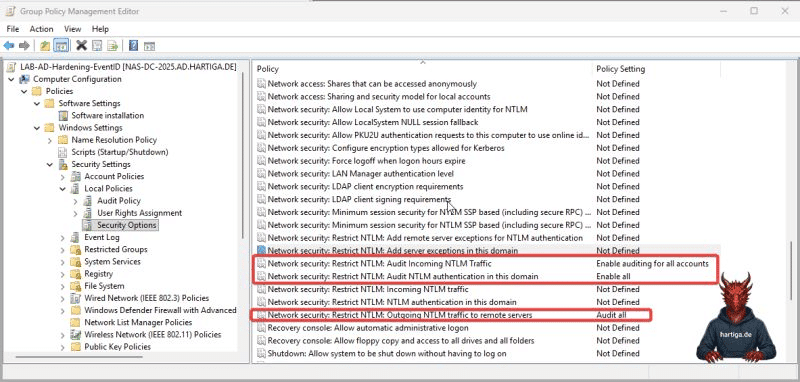The image size is (800, 382).
Task: Click the LAB-AD-Hardening-EventID root node icon
Action: pyautogui.click(x=11, y=67)
